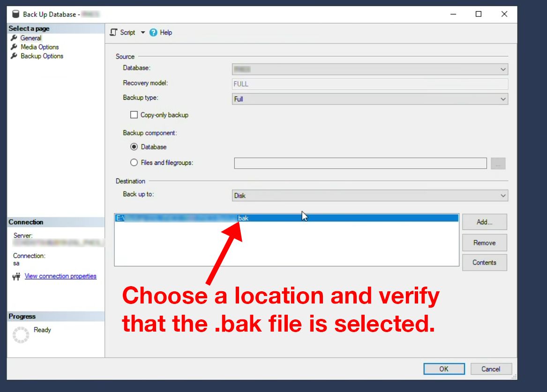Click the Ready progress spinner icon

pyautogui.click(x=21, y=334)
